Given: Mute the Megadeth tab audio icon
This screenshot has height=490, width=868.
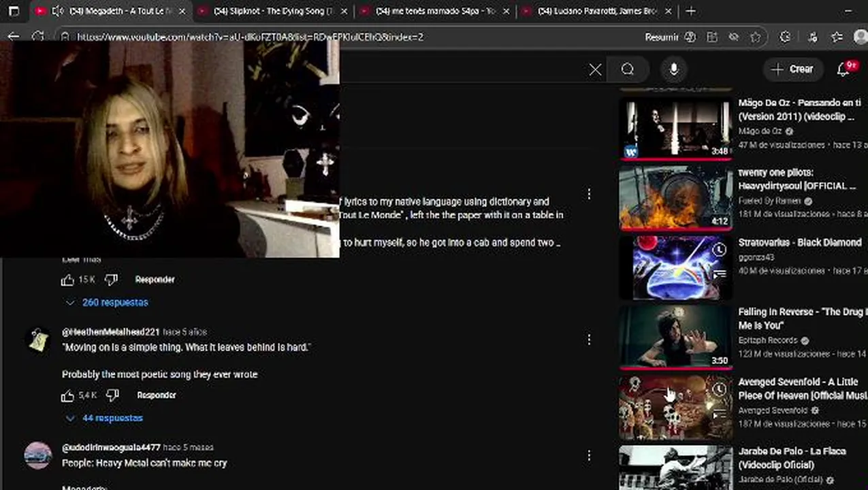Looking at the screenshot, I should 58,11.
